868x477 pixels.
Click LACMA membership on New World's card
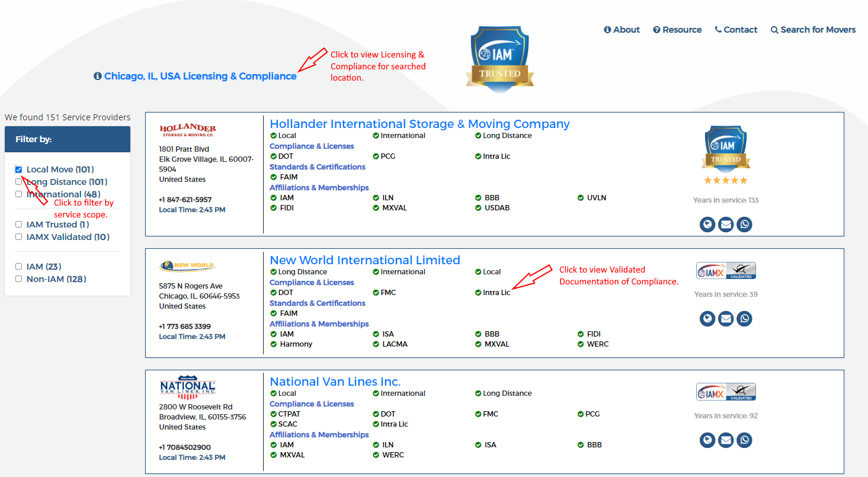(395, 344)
